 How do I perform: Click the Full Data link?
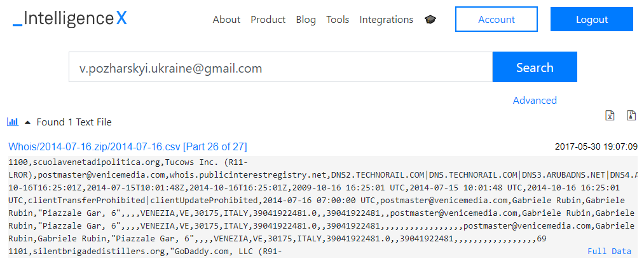coord(608,252)
